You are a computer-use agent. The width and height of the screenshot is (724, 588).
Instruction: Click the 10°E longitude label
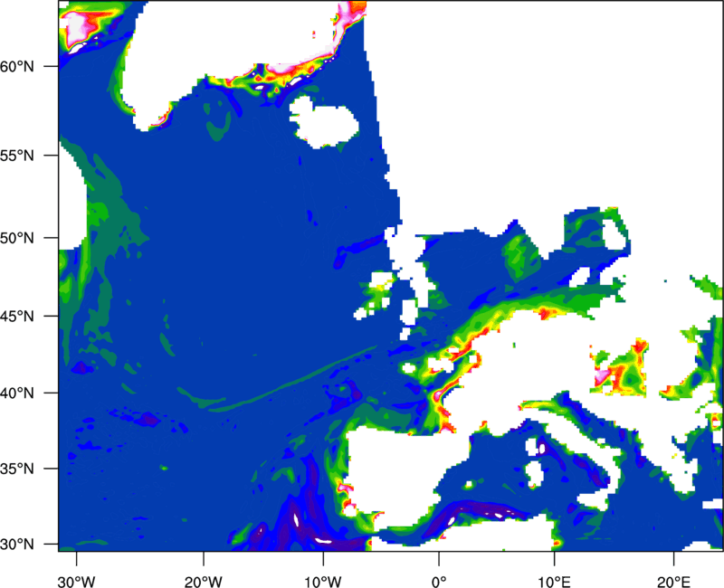(554, 582)
